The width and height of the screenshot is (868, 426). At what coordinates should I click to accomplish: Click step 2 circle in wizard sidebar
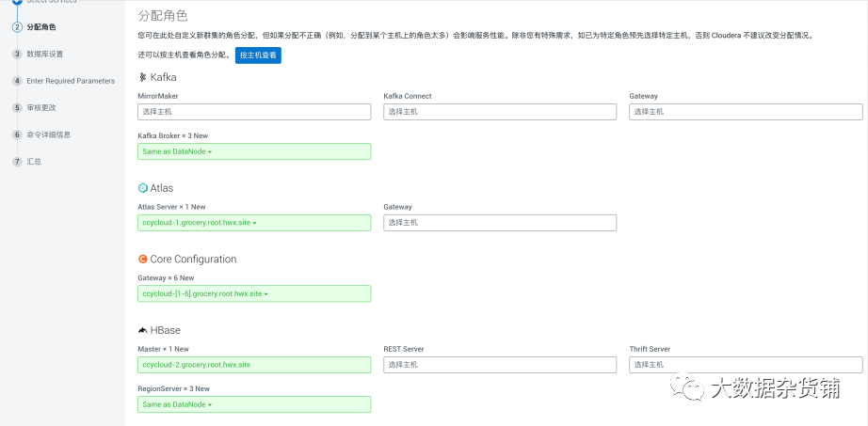17,26
